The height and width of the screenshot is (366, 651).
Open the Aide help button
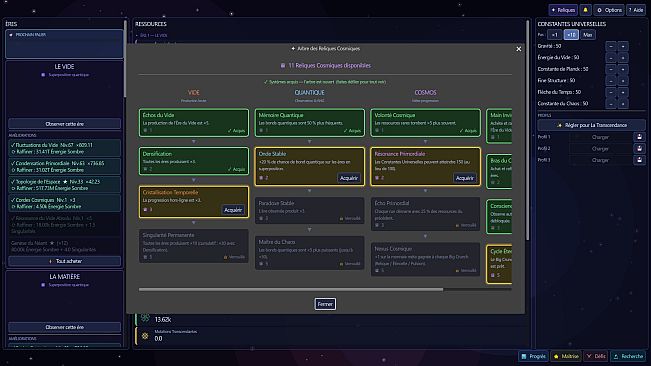tap(636, 10)
